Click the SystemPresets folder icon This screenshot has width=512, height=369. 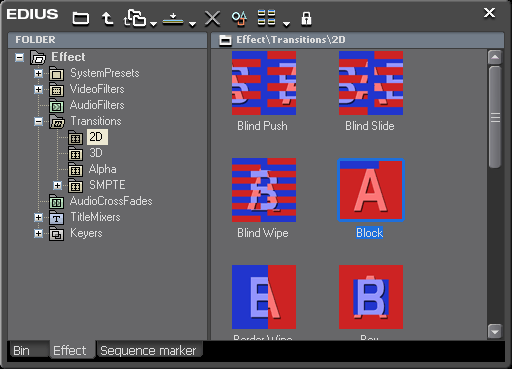click(x=56, y=74)
